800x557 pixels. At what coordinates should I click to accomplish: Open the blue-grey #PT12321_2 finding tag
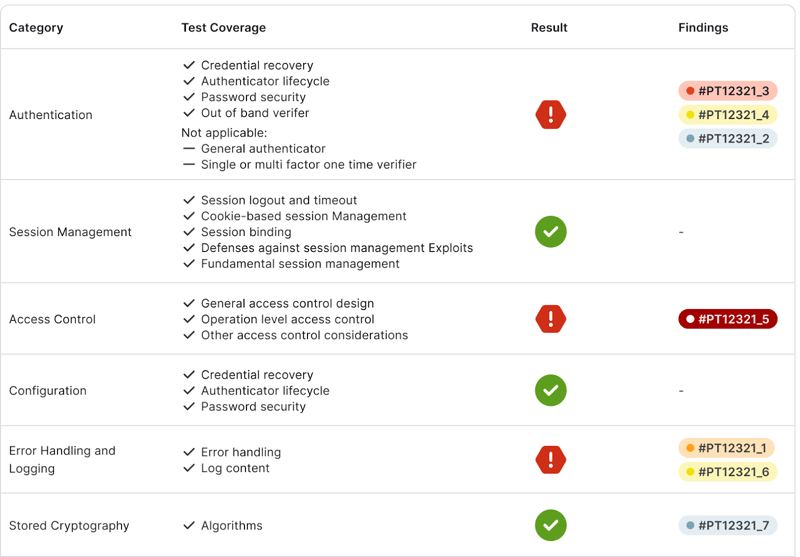(728, 139)
